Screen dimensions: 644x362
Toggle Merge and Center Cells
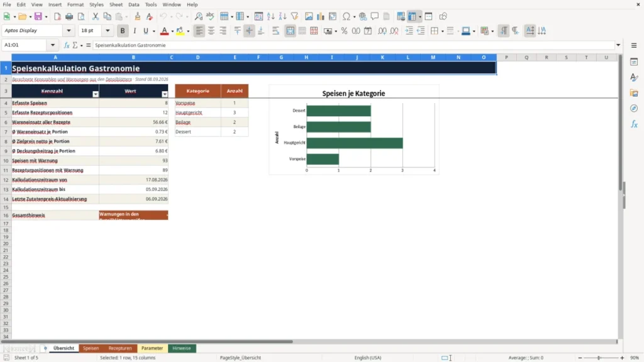click(290, 31)
